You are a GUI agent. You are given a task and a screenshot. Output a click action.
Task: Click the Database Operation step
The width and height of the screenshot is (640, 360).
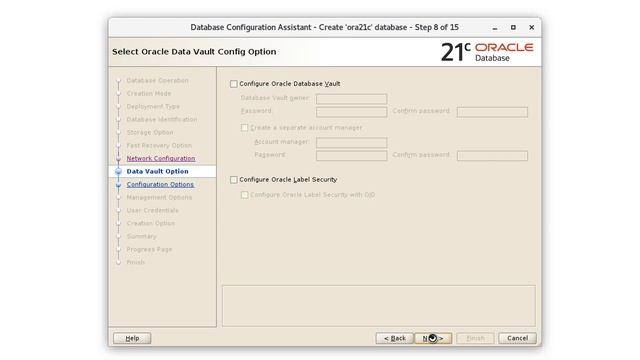[x=158, y=80]
